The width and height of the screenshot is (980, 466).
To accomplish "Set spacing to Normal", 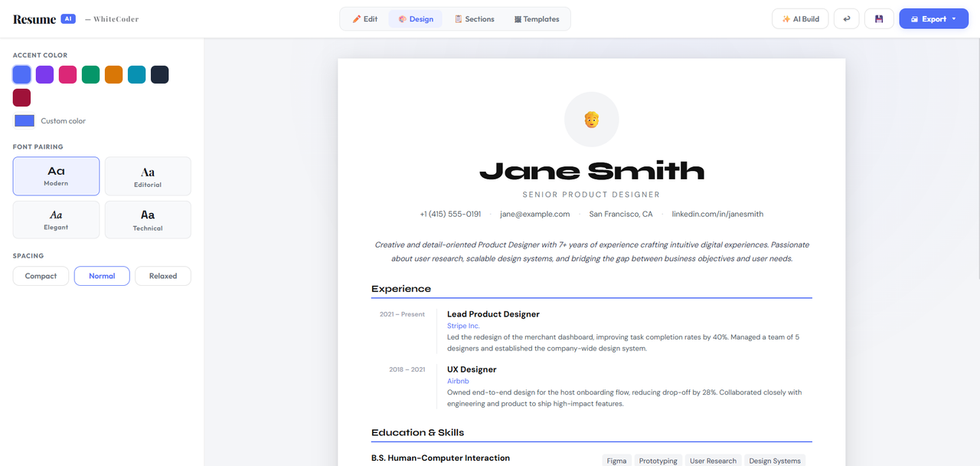I will [x=102, y=276].
